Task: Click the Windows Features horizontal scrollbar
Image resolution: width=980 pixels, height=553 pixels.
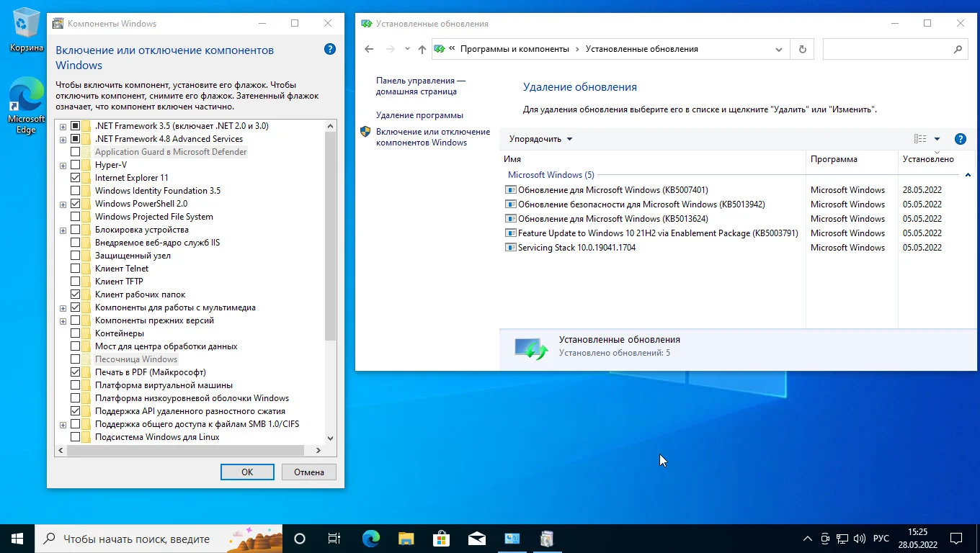Action: coord(186,450)
